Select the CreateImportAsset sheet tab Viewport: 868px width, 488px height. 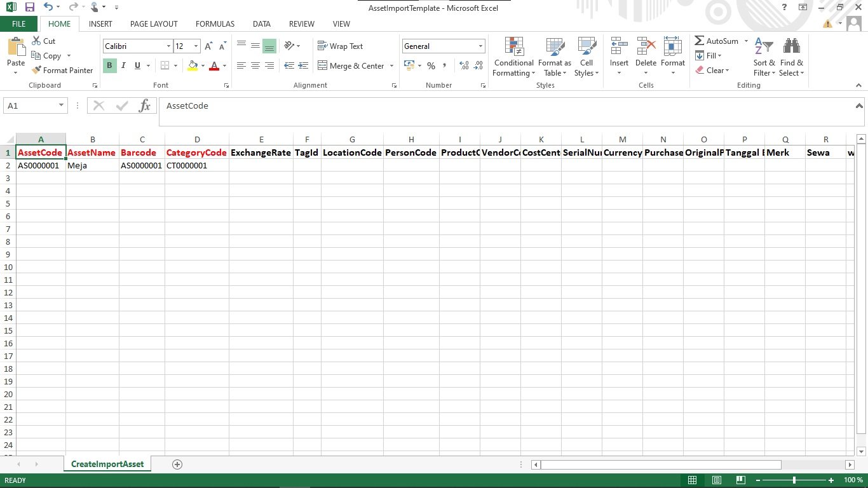pyautogui.click(x=107, y=464)
